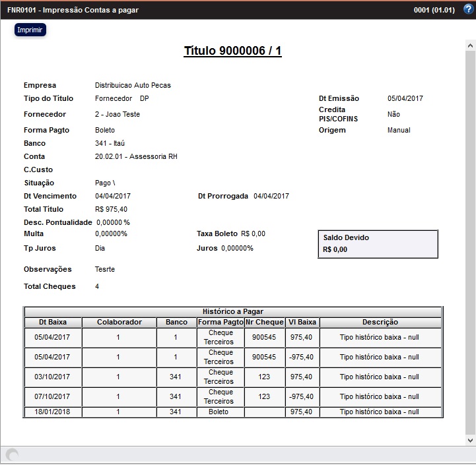Click the Colaborador column header
This screenshot has height=465, width=476.
tap(119, 323)
